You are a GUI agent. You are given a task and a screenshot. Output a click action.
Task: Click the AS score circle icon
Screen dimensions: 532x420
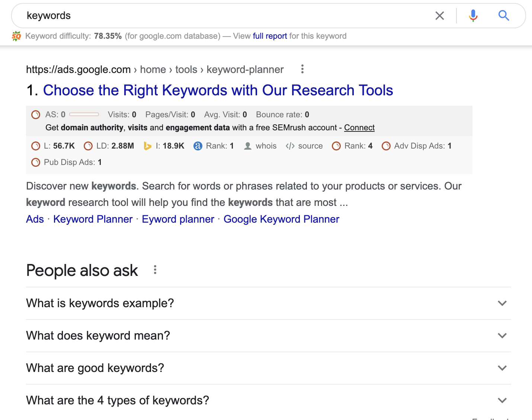[x=36, y=115]
